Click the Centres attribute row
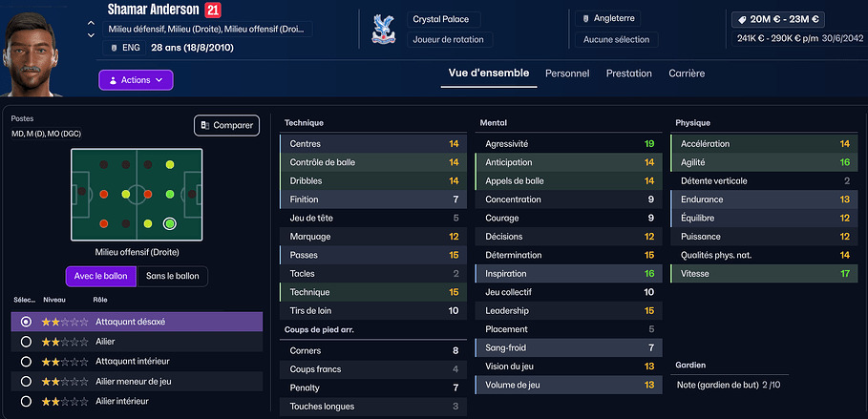The height and width of the screenshot is (419, 868). [x=373, y=144]
